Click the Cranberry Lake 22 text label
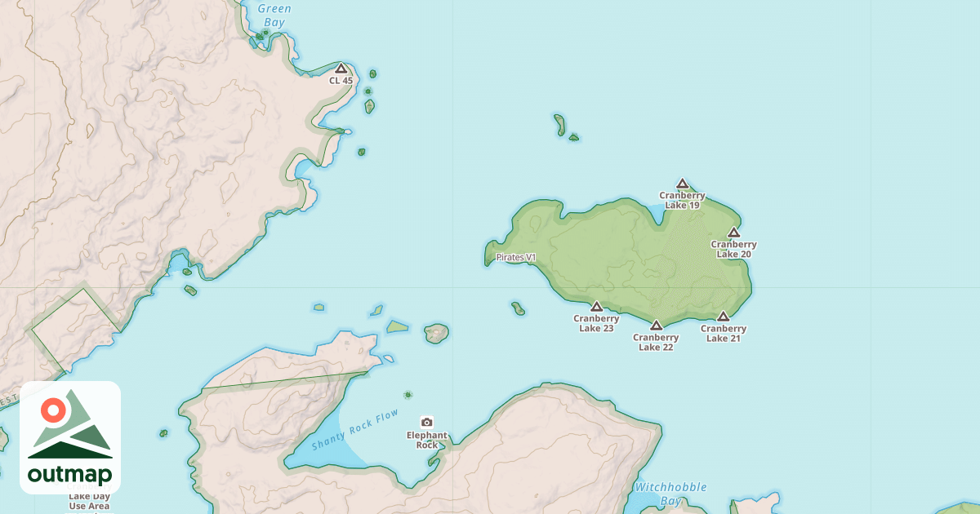 click(656, 342)
